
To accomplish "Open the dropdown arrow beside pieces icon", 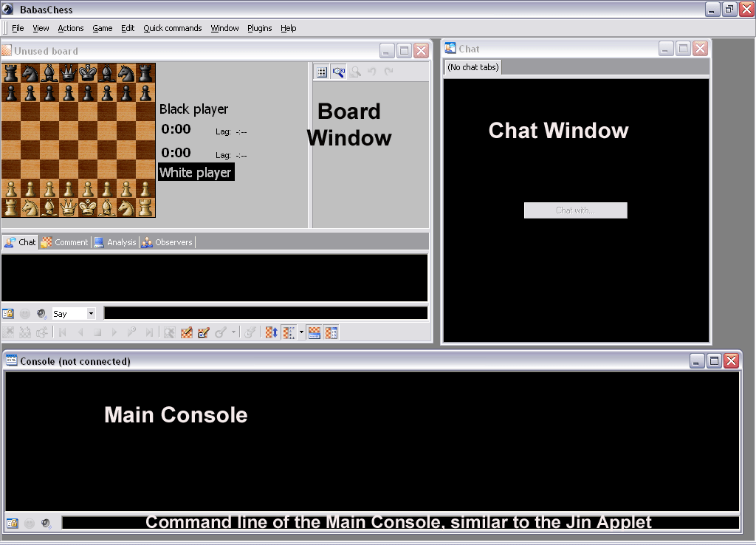I will click(302, 332).
